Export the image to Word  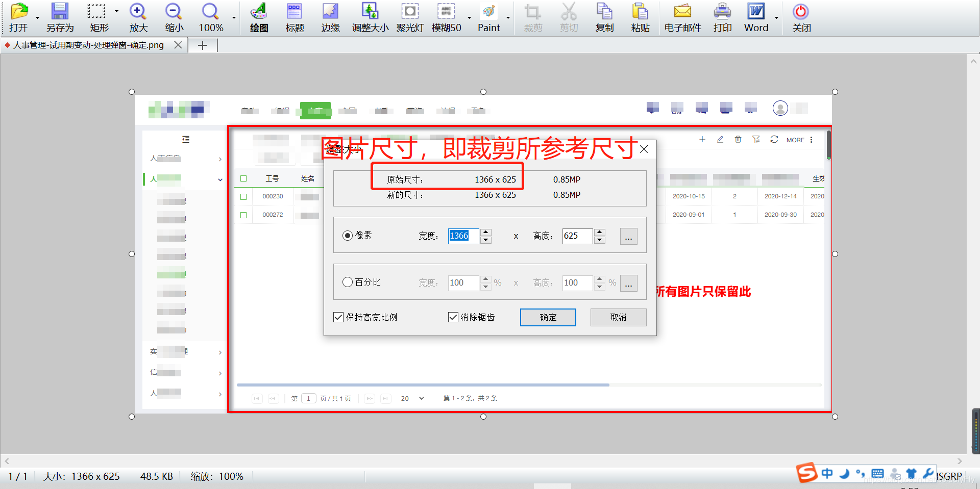click(756, 17)
